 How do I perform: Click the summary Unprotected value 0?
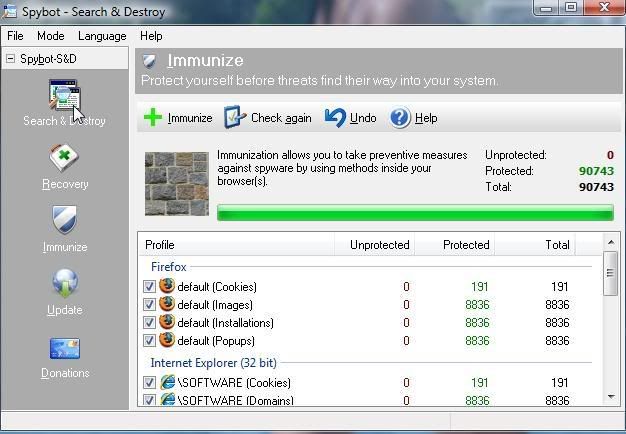(x=610, y=155)
